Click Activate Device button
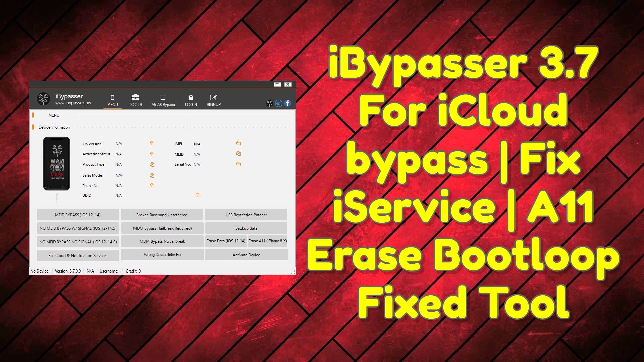 (246, 255)
